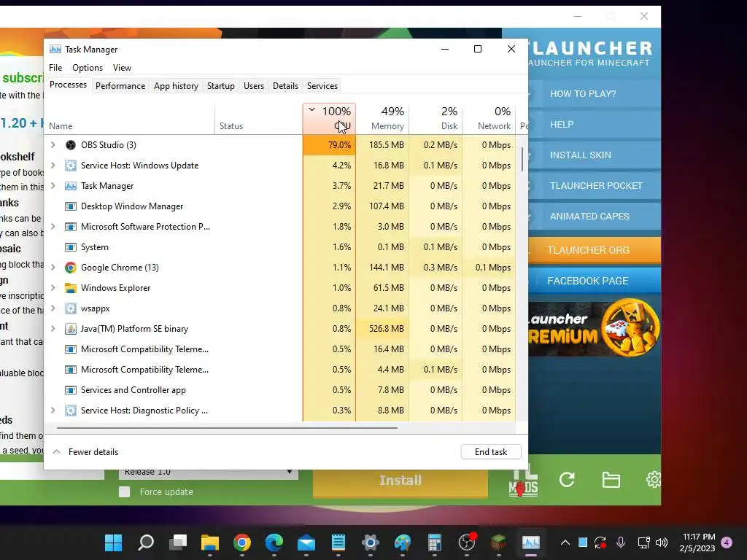Click the Task Manager process row icon
The width and height of the screenshot is (747, 560).
tap(71, 186)
